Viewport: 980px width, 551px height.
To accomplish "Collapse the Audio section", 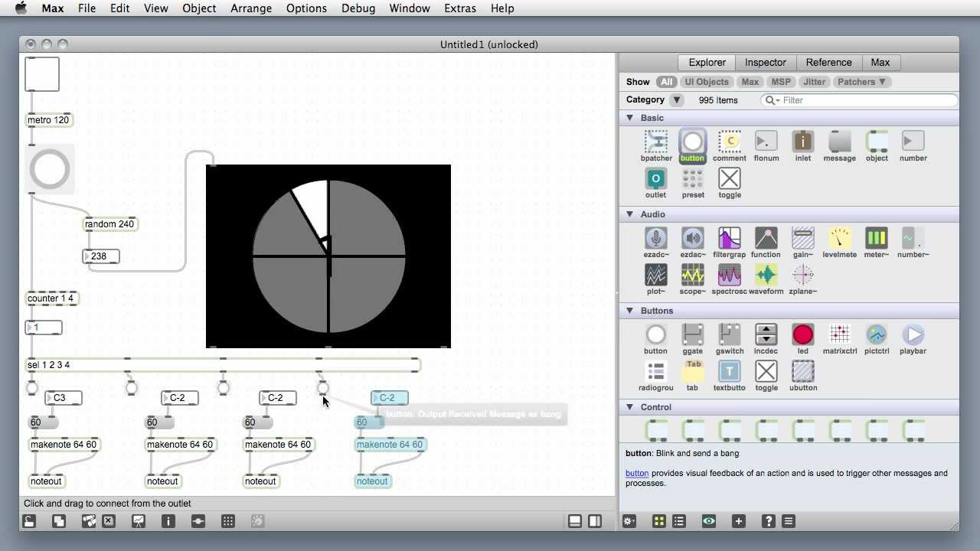I will (630, 214).
